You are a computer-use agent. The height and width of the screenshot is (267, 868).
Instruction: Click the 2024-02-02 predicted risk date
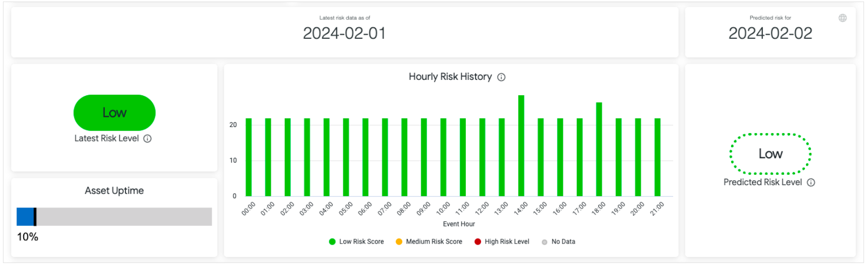770,33
